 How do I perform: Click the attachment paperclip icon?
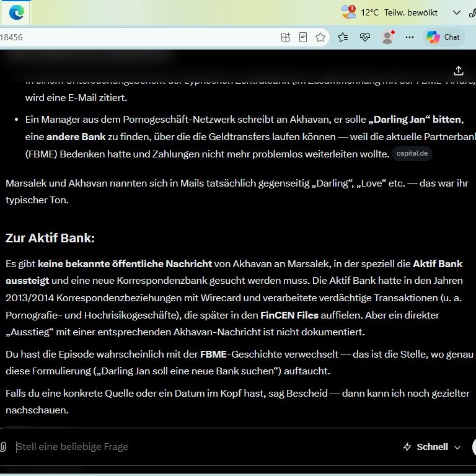click(x=2, y=446)
